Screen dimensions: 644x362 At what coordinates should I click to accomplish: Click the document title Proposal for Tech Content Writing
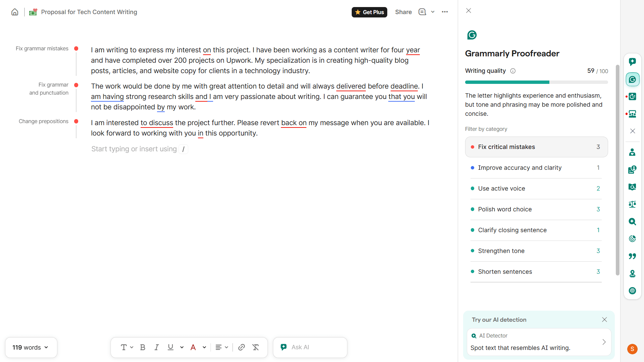click(89, 12)
